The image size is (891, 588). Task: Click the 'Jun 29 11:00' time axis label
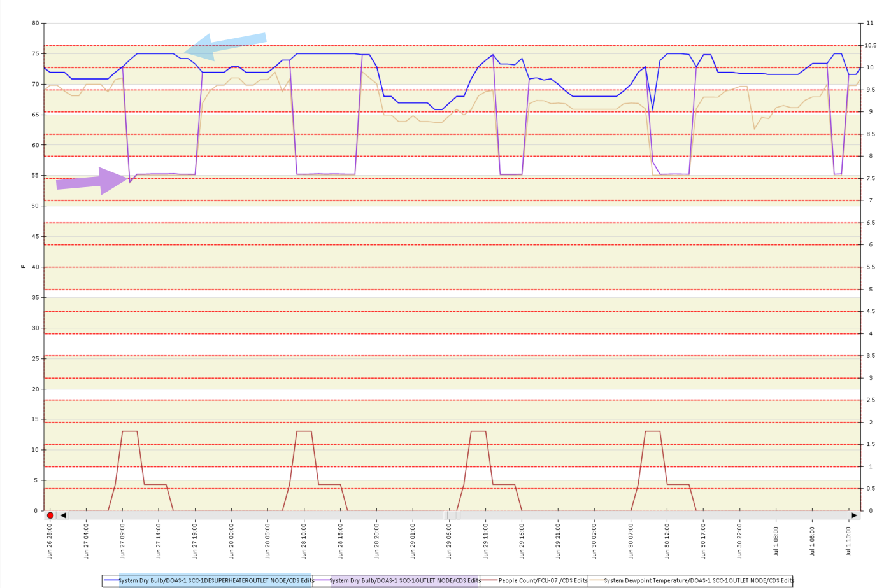pyautogui.click(x=486, y=541)
